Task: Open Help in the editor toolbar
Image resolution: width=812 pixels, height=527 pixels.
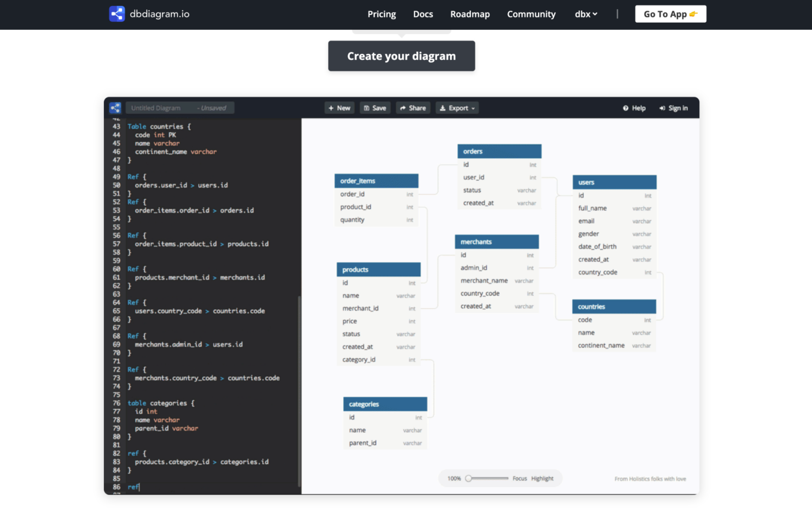Action: pos(634,108)
